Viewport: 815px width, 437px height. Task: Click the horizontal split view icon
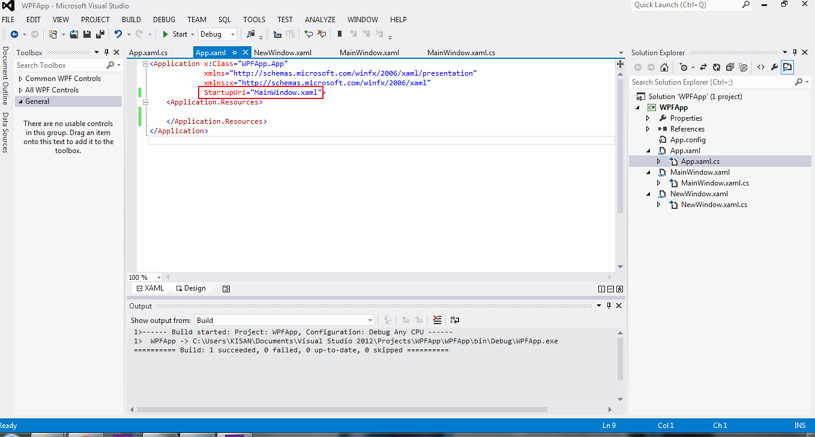pyautogui.click(x=611, y=289)
